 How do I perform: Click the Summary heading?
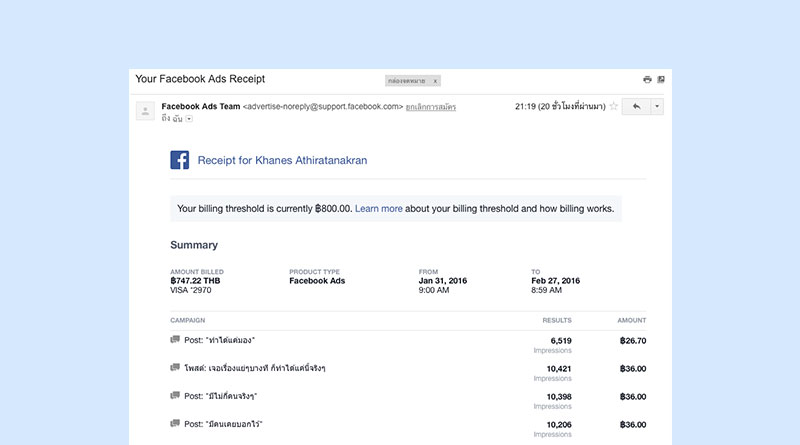(194, 245)
